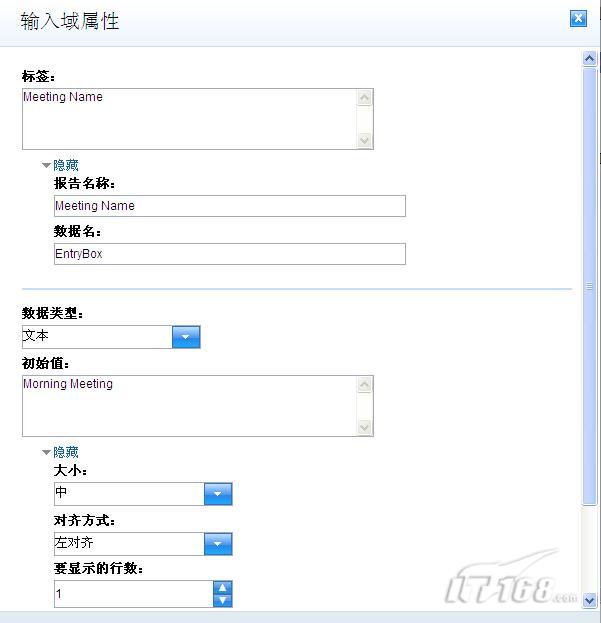Close the 输入域属性 dialog
The width and height of the screenshot is (601, 623).
(x=578, y=18)
